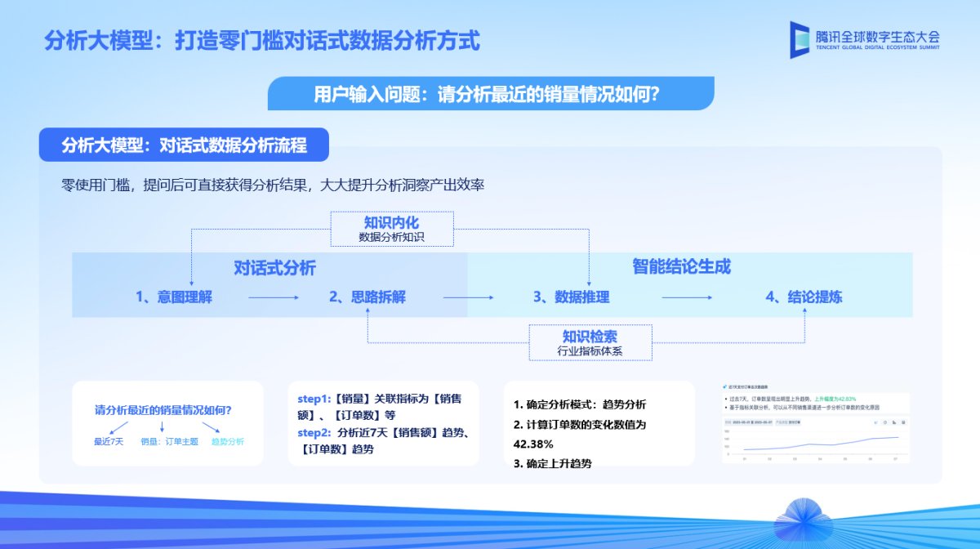Select the 行业指标体系 subtitle

pyautogui.click(x=590, y=352)
